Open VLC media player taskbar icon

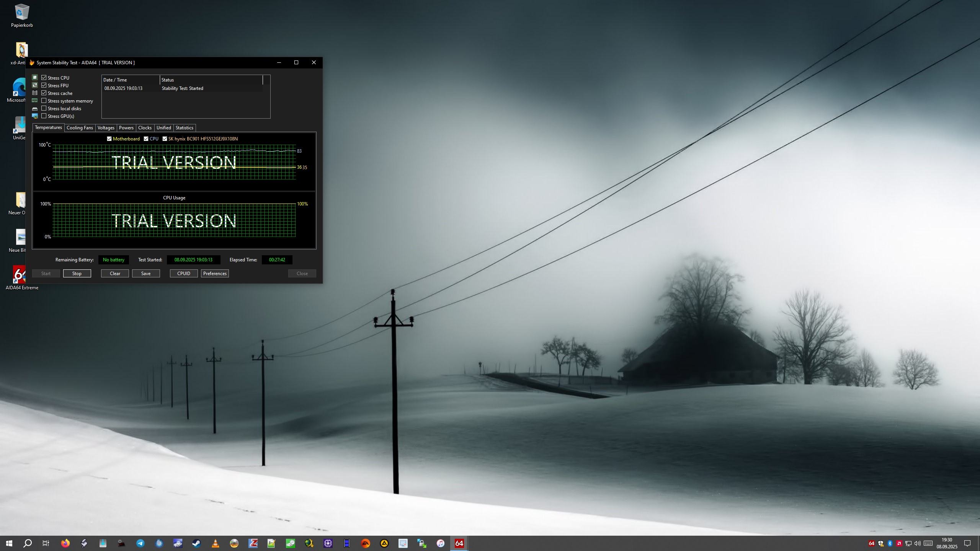click(215, 543)
